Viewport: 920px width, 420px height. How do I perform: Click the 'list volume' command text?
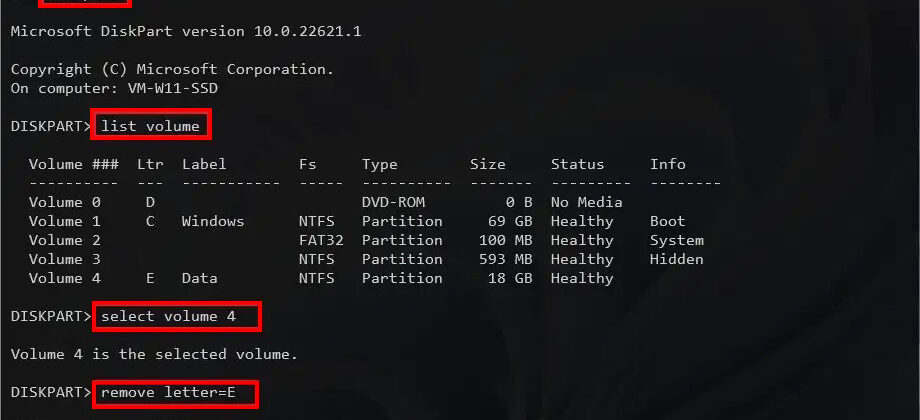(152, 126)
